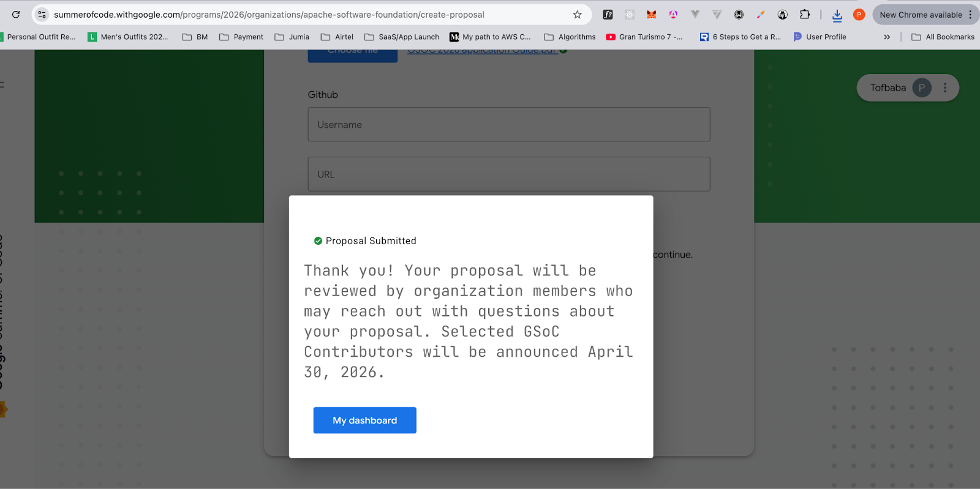The image size is (980, 489).
Task: Open the React Developer Tools extension
Action: coord(630,15)
